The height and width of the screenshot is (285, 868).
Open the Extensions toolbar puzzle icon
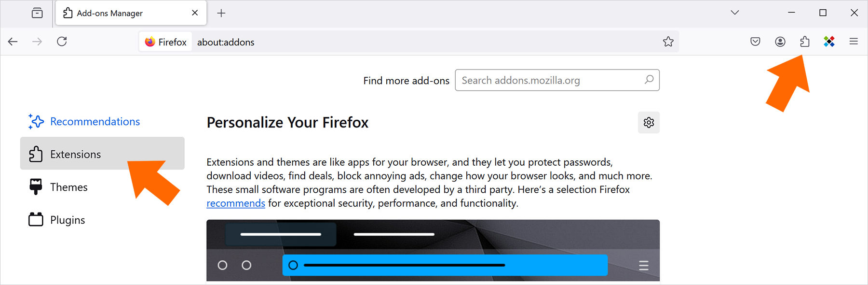pos(804,42)
